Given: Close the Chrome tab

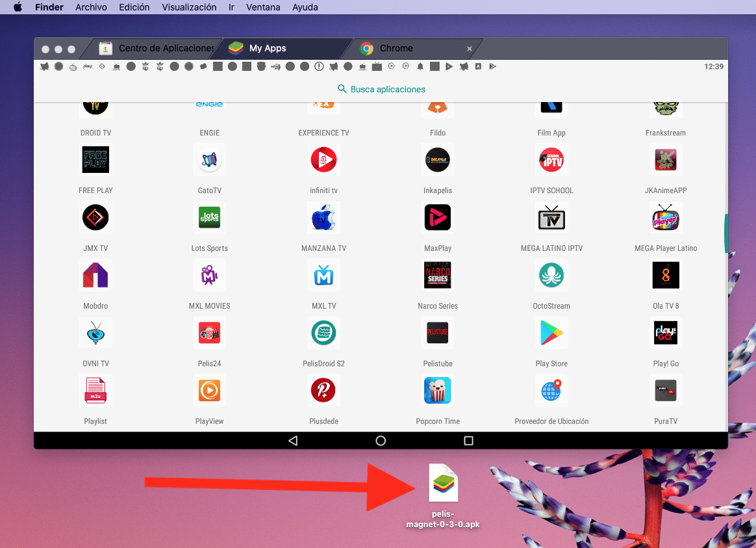Looking at the screenshot, I should (x=470, y=49).
